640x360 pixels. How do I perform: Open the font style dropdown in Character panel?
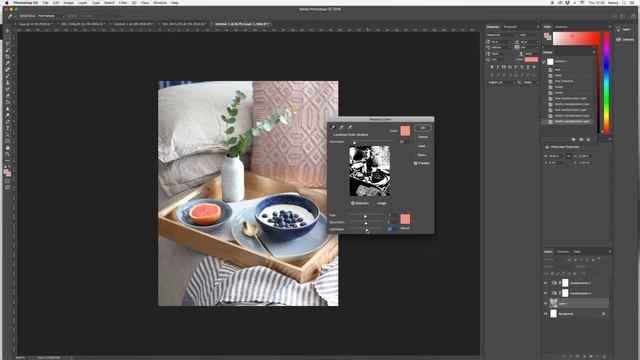pos(528,35)
